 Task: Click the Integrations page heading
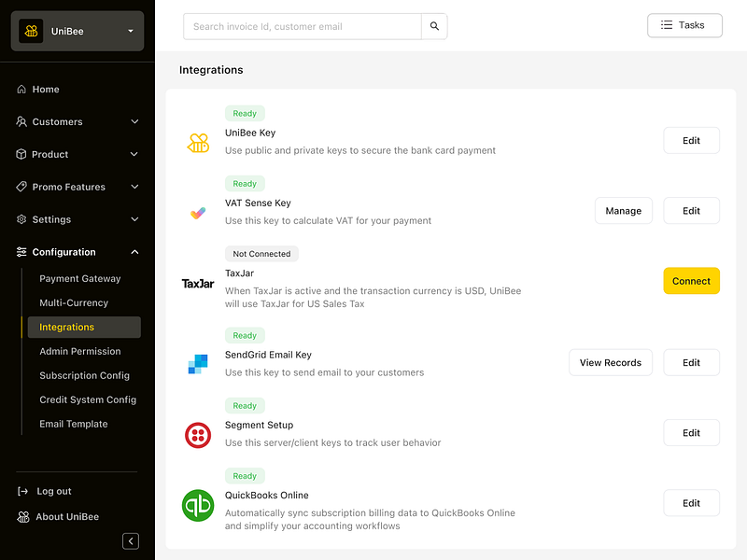coord(211,70)
